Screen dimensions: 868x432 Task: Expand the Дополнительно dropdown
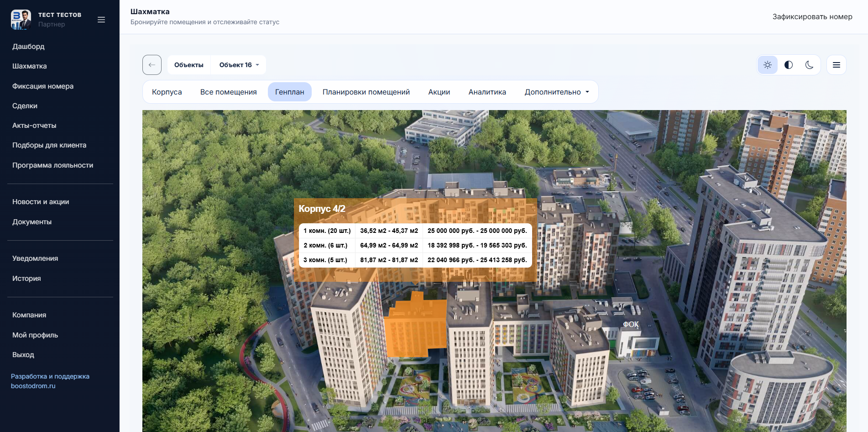pos(557,92)
